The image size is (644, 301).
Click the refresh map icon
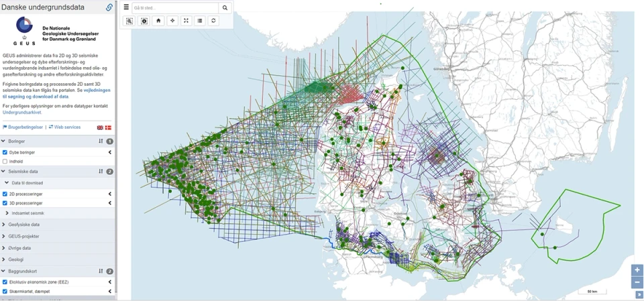click(213, 21)
